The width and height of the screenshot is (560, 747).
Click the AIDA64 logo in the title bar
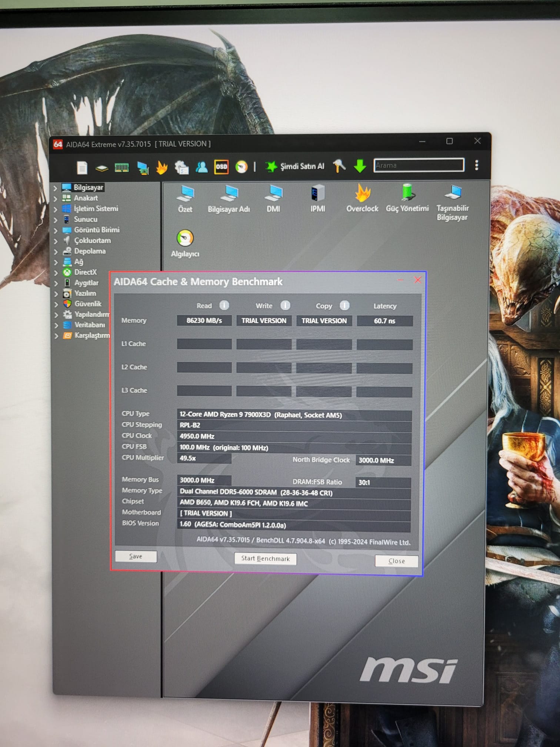click(x=58, y=144)
